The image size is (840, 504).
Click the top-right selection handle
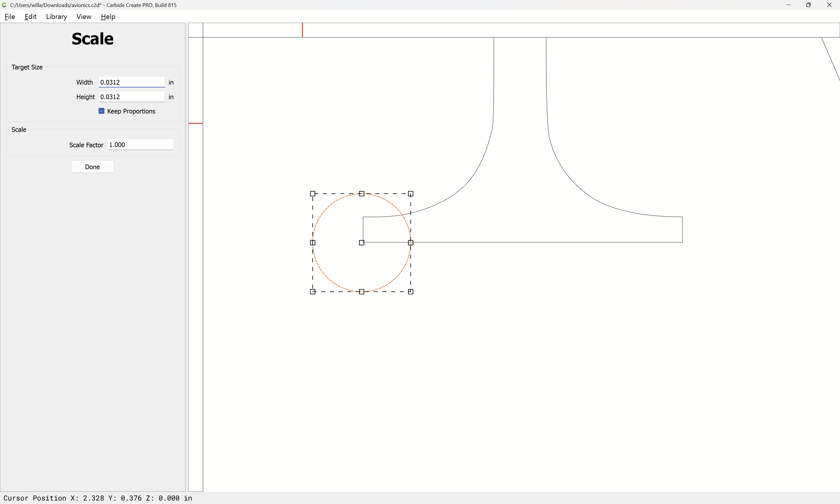point(410,194)
